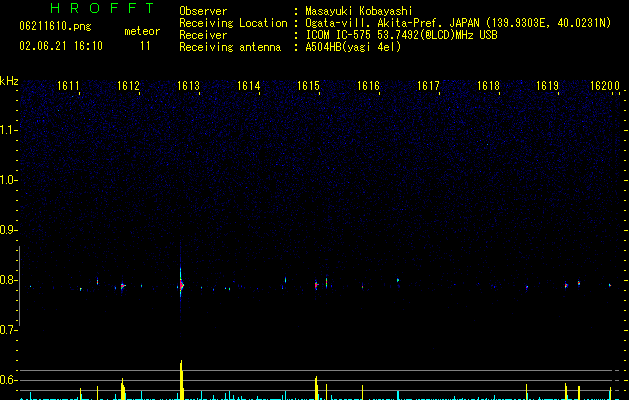Viewport: 629px width, 400px height.
Task: Click the 1616 time axis label
Action: click(368, 86)
